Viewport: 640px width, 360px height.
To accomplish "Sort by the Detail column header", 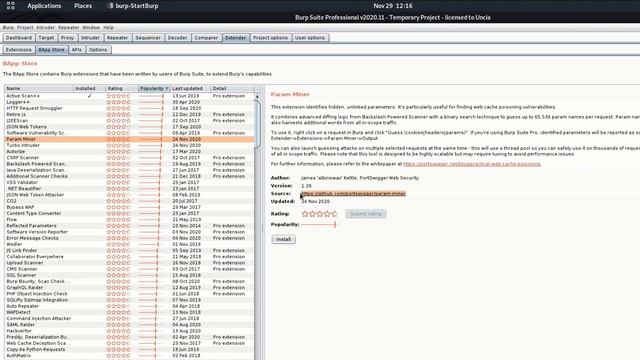I will pyautogui.click(x=232, y=89).
